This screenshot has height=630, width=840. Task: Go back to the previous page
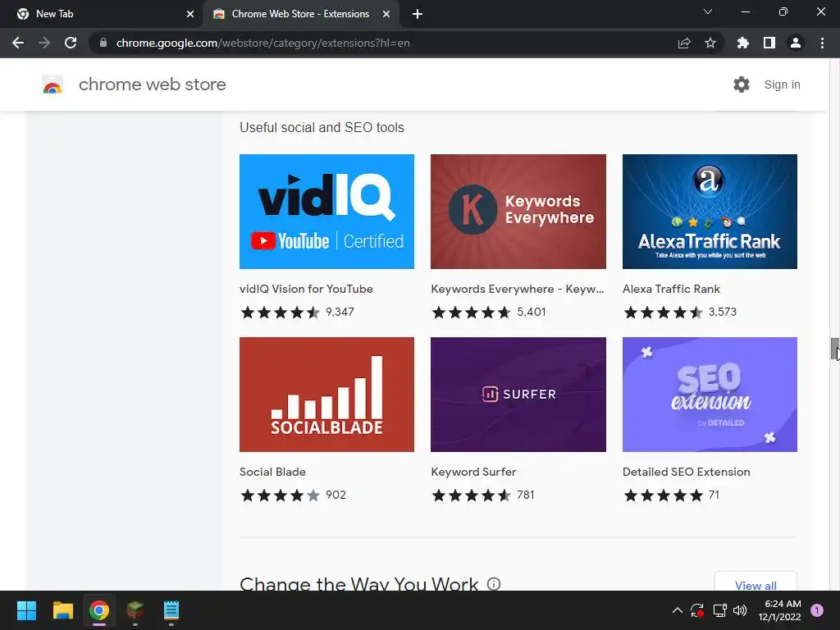point(18,43)
